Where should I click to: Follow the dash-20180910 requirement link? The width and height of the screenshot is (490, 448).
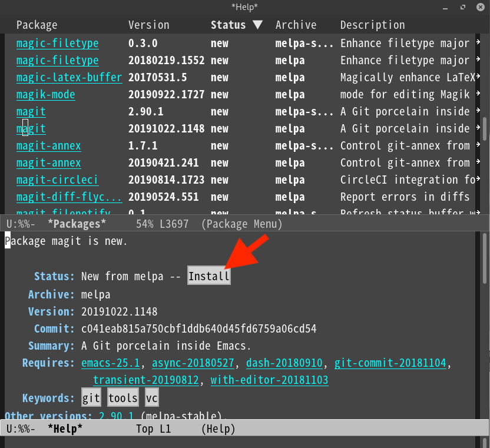tap(284, 363)
